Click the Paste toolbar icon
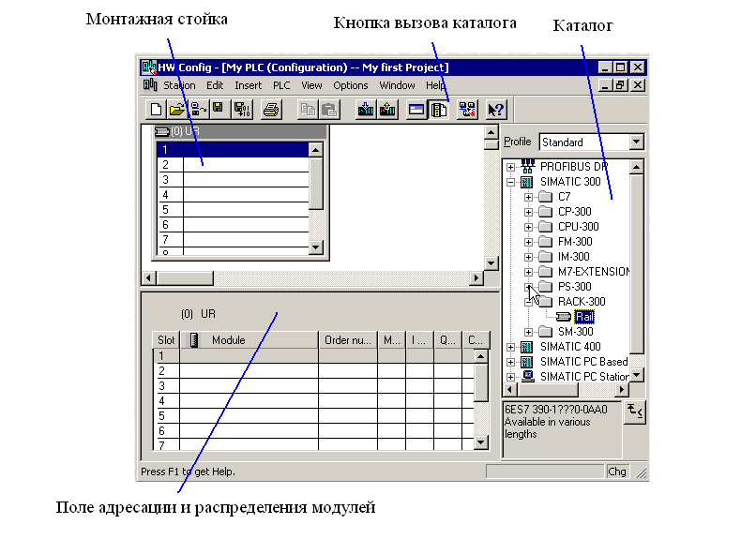The height and width of the screenshot is (539, 756). click(x=329, y=110)
